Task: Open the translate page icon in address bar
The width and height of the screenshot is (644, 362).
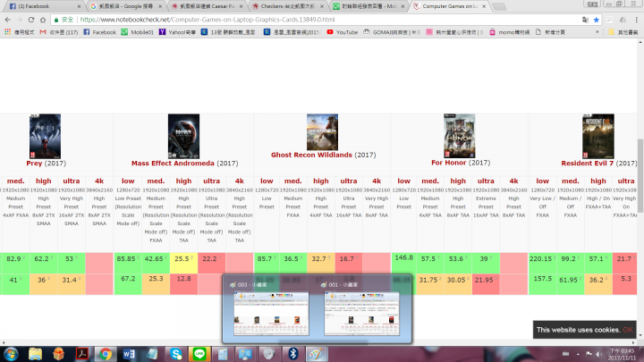Action: pyautogui.click(x=585, y=20)
